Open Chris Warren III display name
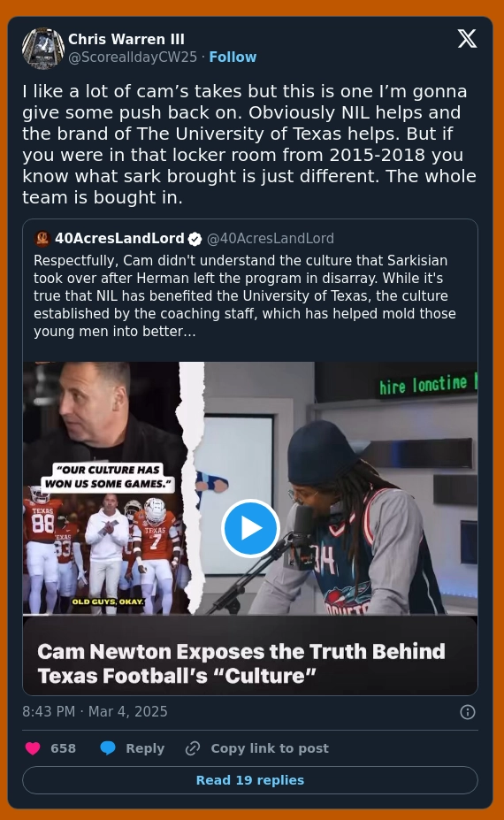The height and width of the screenshot is (820, 504). pos(126,39)
